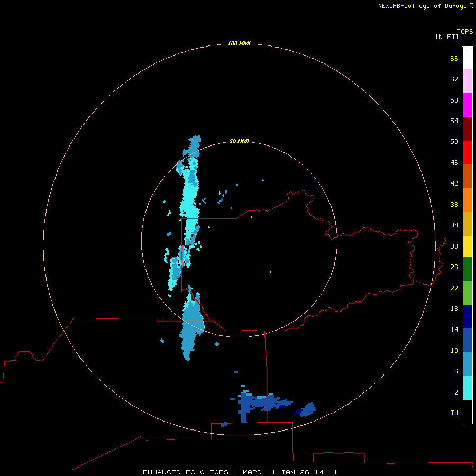The height and width of the screenshot is (476, 476).
Task: Pick the cyan 2-6 kft swatch
Action: pyautogui.click(x=467, y=388)
